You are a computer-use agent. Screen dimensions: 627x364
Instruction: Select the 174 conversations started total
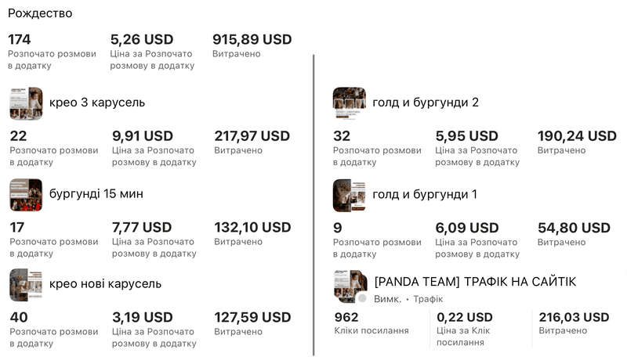click(x=20, y=39)
